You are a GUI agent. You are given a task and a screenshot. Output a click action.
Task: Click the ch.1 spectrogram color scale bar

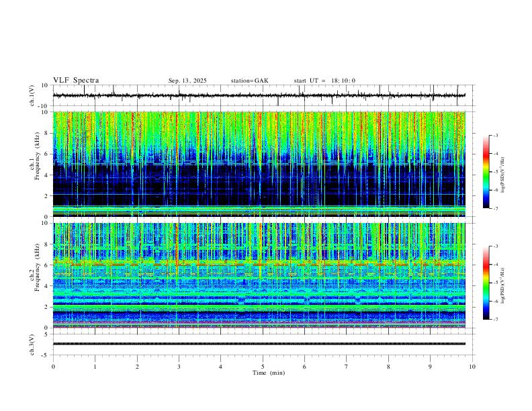486,172
